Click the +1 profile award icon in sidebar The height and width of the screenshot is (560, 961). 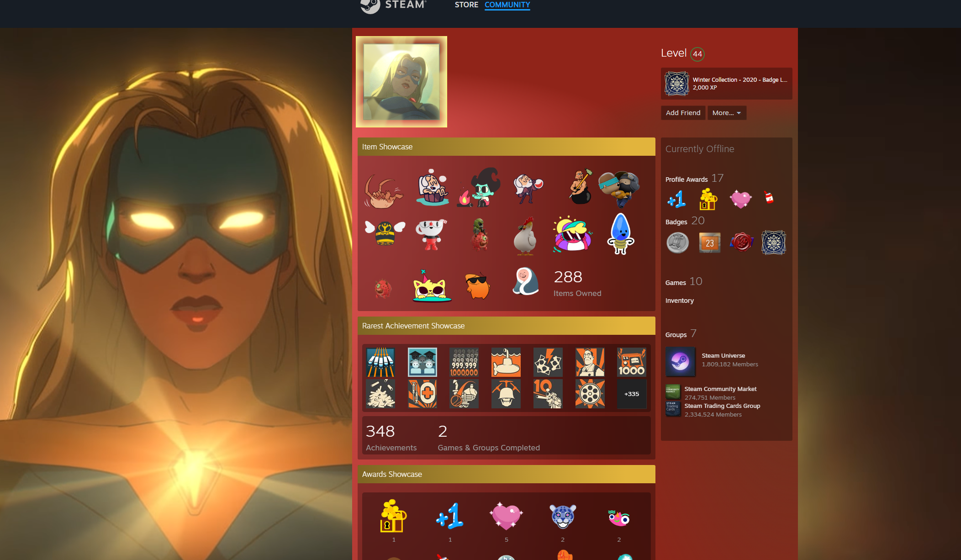click(x=676, y=199)
